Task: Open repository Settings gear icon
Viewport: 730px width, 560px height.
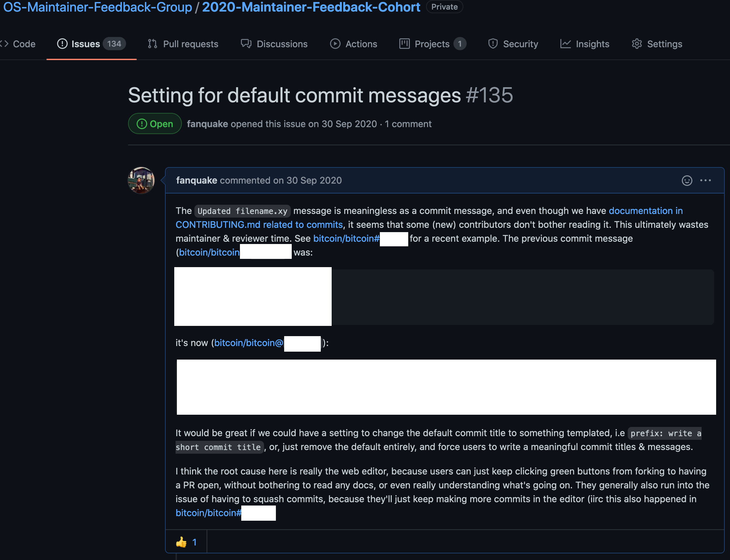Action: coord(637,44)
